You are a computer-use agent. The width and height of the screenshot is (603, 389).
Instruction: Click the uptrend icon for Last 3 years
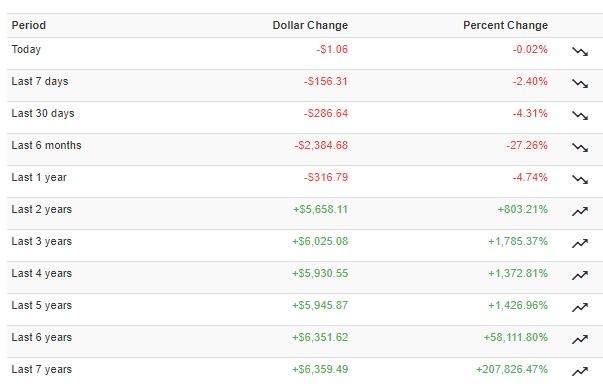580,243
